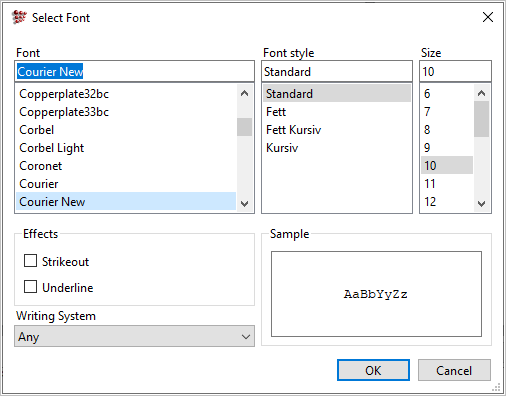This screenshot has height=396, width=506.
Task: Open the Writing System dropdown
Action: pos(134,336)
